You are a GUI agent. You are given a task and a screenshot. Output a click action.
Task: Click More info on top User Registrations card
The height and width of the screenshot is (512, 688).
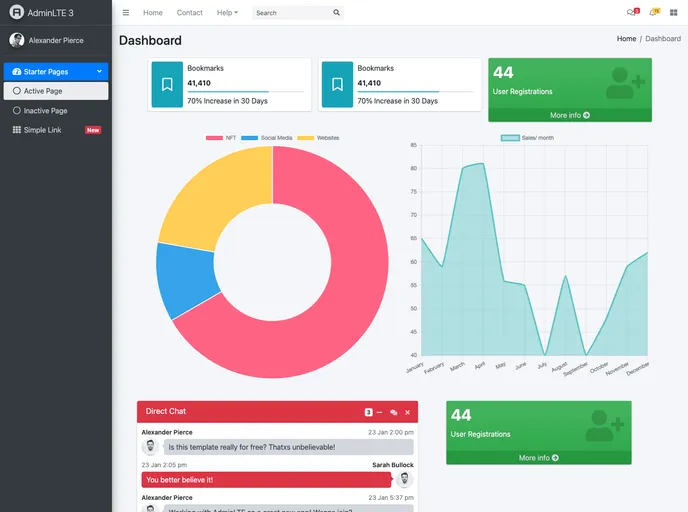point(569,115)
